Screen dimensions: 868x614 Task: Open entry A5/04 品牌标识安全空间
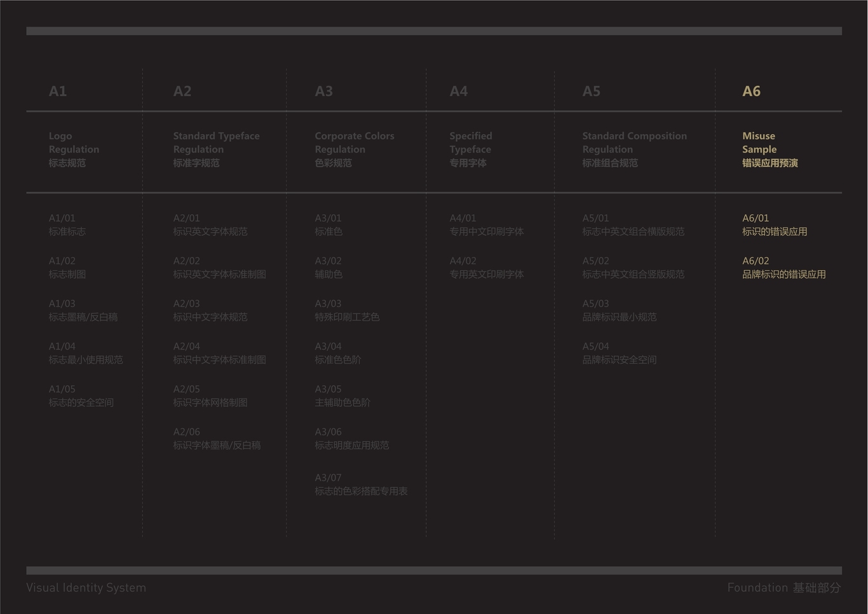point(620,353)
